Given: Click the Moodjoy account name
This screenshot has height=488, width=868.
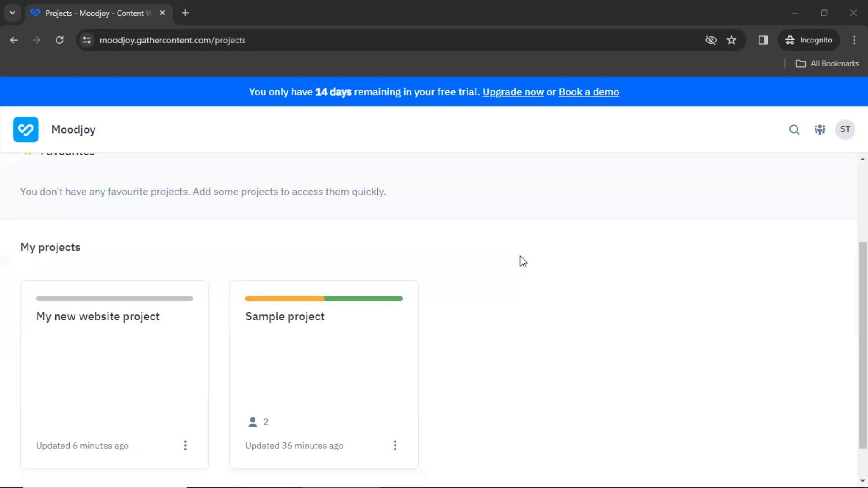Looking at the screenshot, I should coord(74,130).
